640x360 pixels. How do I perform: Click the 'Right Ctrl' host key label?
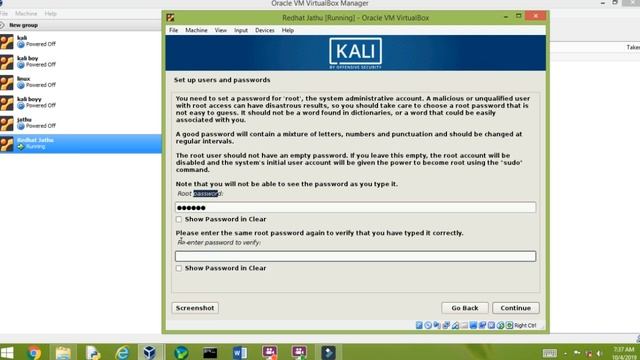click(x=525, y=325)
